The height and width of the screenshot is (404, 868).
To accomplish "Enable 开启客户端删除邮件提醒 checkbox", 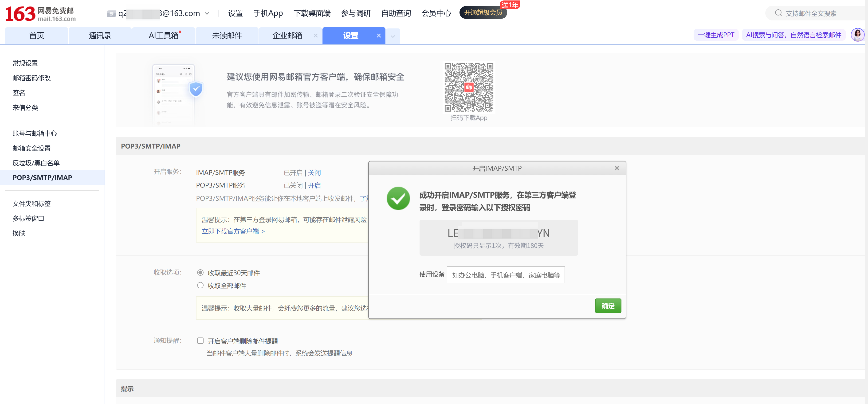I will pyautogui.click(x=200, y=341).
